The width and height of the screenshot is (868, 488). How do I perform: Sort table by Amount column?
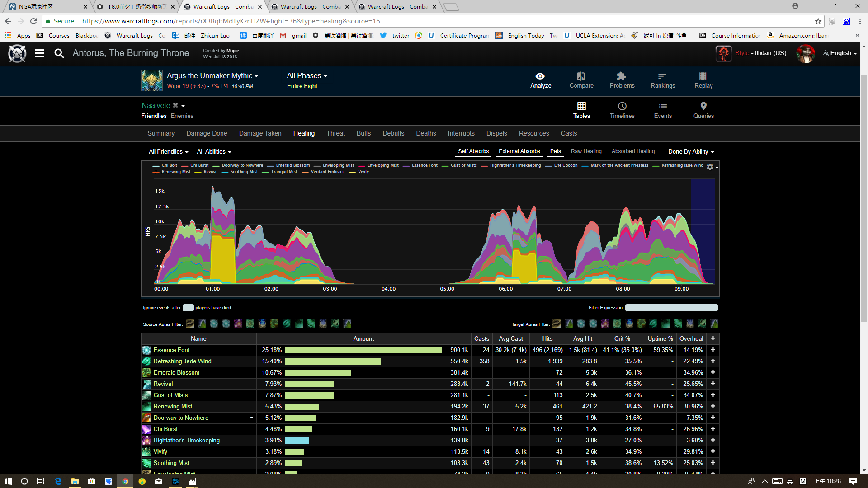(x=363, y=338)
